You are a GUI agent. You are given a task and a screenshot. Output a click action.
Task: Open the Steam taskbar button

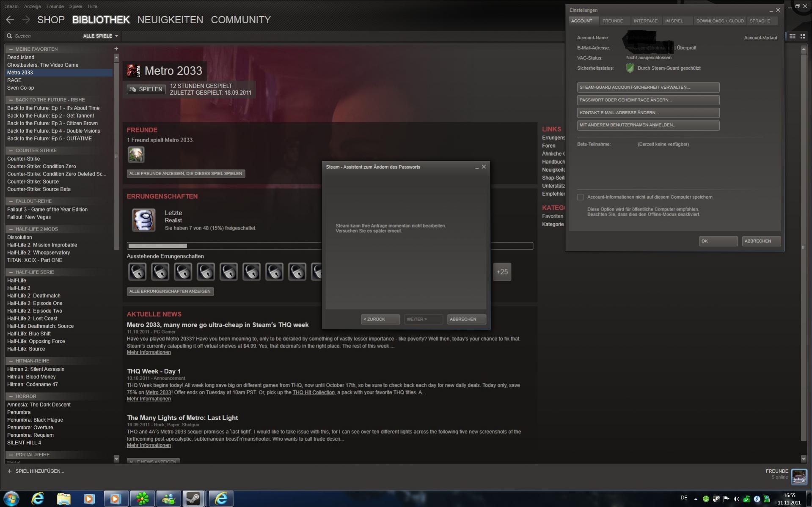(194, 499)
